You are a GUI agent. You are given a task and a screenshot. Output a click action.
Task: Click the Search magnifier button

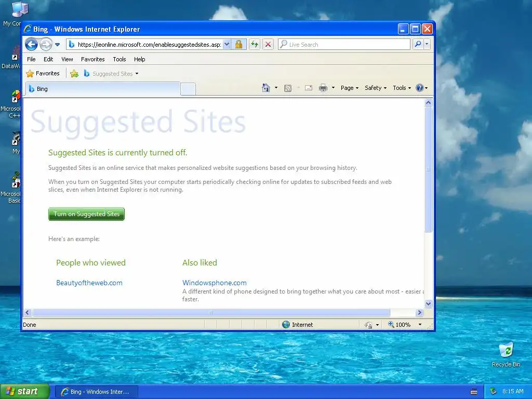pos(418,44)
